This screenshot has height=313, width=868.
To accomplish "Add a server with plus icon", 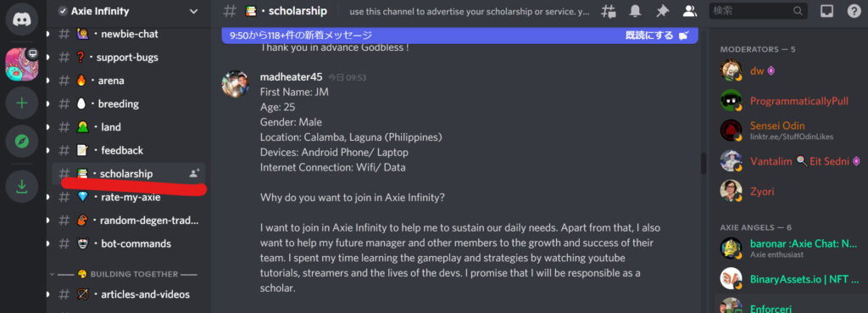I will point(21,103).
